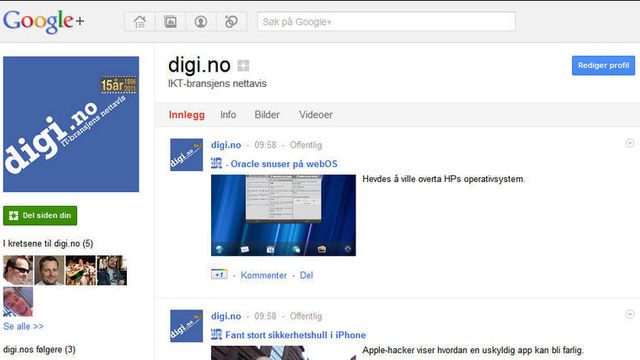Click the digi.no page title heading

tap(199, 65)
